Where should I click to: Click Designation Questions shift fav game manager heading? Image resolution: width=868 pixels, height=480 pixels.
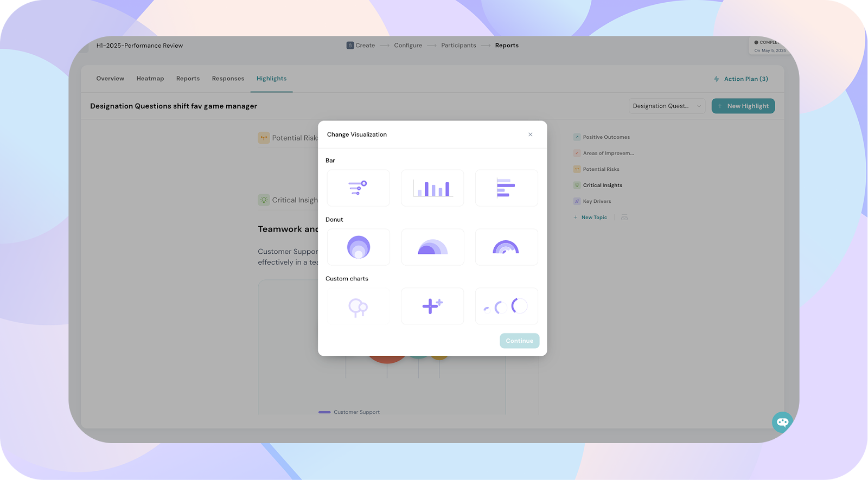pos(174,106)
